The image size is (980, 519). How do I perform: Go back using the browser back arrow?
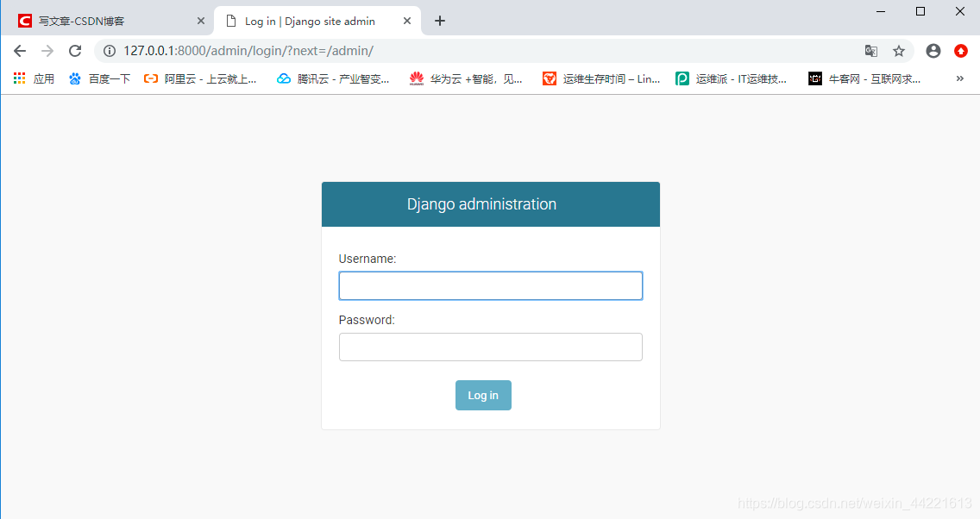click(20, 51)
